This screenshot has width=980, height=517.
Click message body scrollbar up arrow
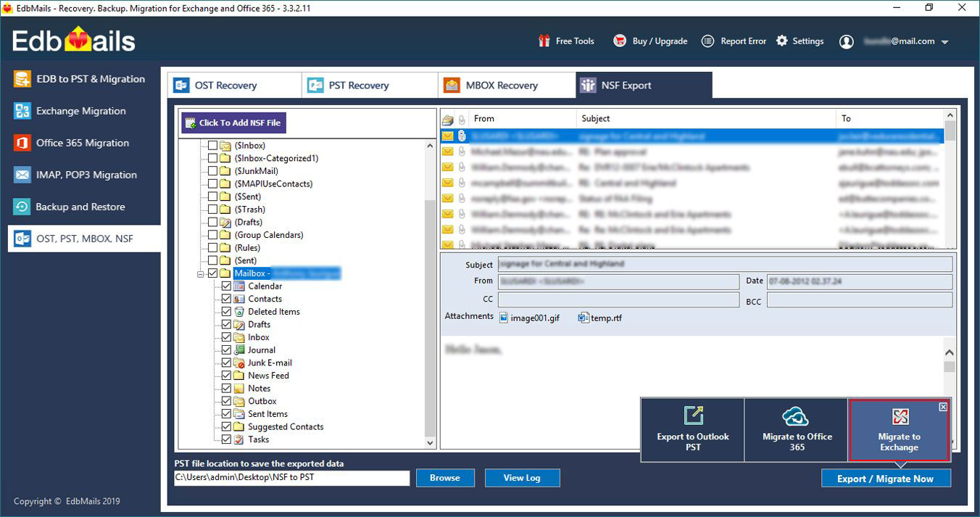tap(950, 353)
